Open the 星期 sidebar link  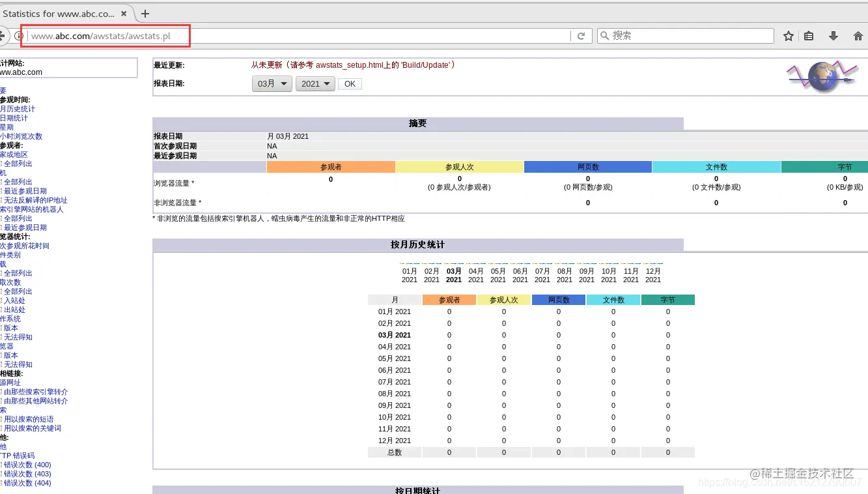7,127
